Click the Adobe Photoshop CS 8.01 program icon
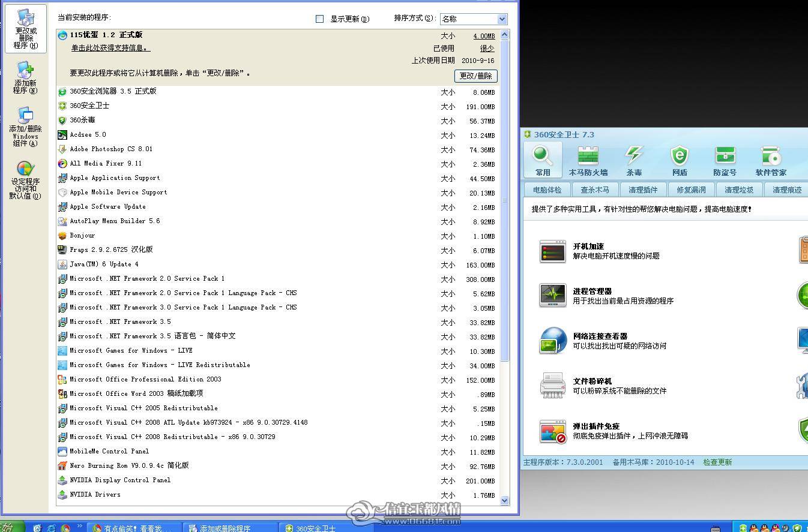This screenshot has height=532, width=808. point(62,149)
